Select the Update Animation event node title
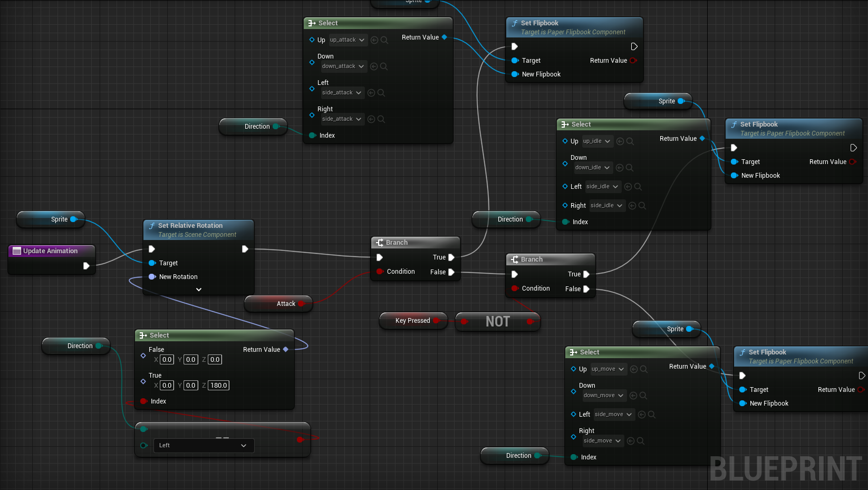 51,251
